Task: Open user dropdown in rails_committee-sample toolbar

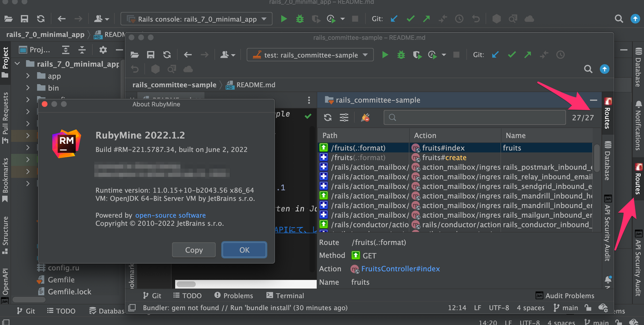Action: (x=228, y=55)
